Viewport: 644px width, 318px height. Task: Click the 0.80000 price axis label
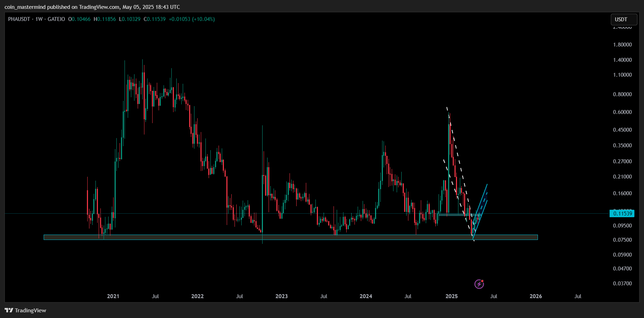(622, 94)
